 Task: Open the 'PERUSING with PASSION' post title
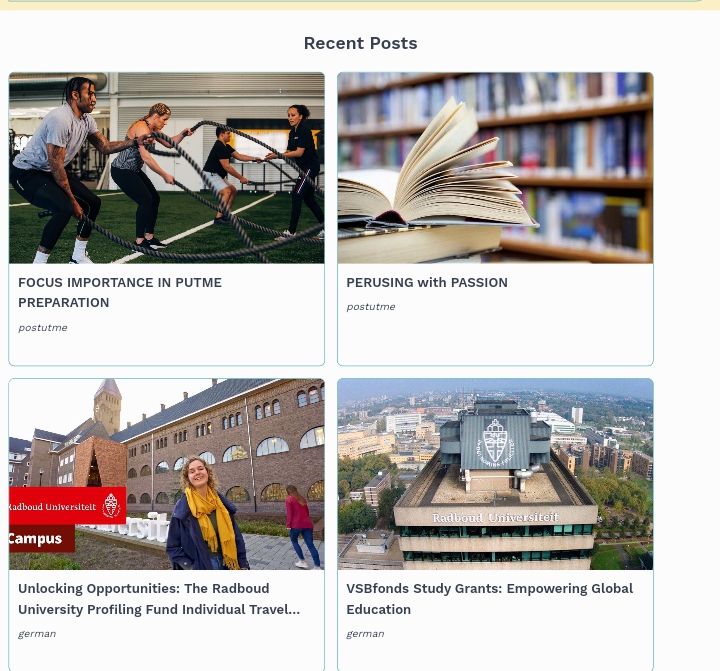point(427,282)
